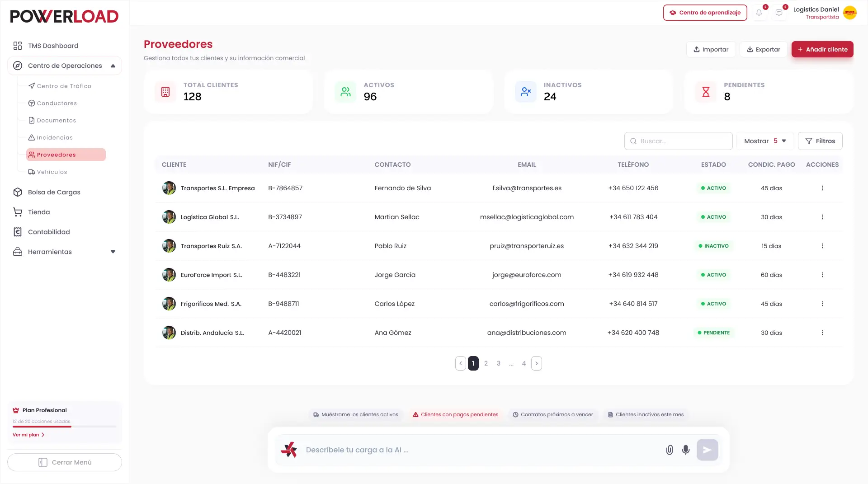
Task: Open Contabilidad in the sidebar
Action: 65,232
